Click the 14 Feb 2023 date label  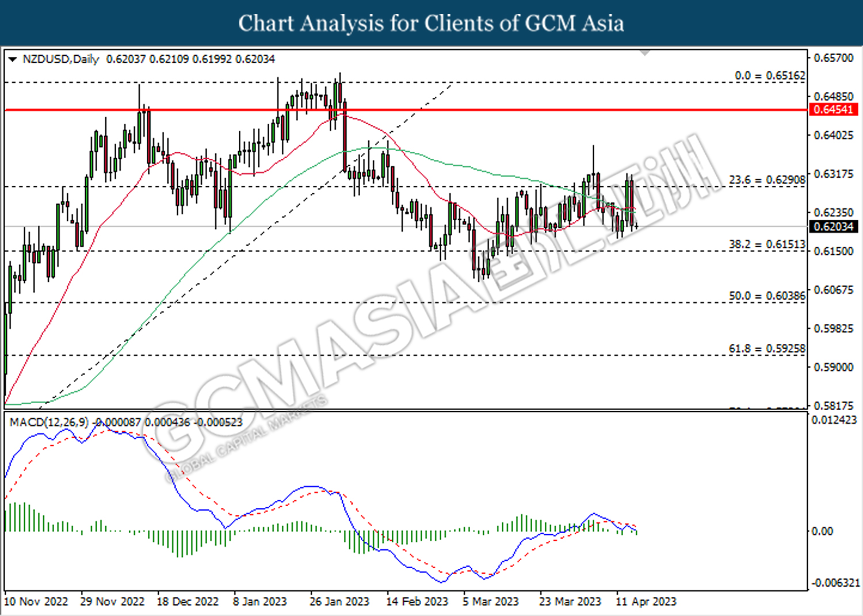coord(417,602)
